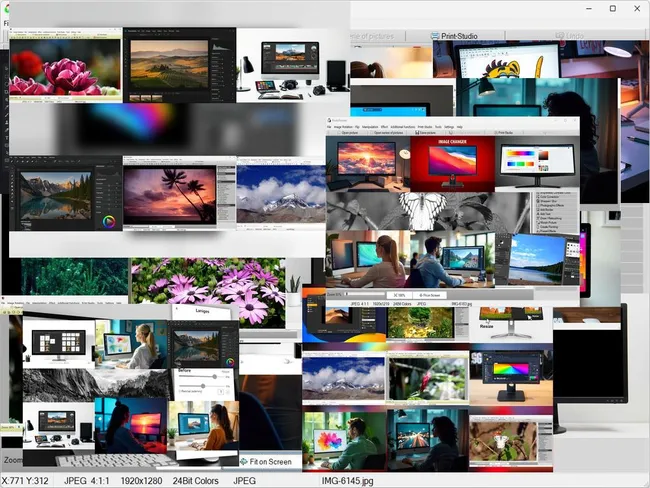Click the 'JPEG 4:1:1' status bar entry

click(86, 481)
